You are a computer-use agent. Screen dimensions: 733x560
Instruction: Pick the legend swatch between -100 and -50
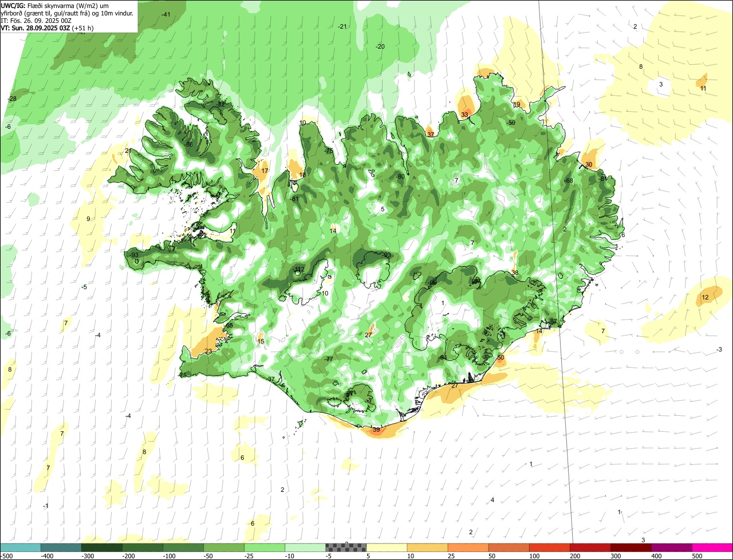pos(183,548)
